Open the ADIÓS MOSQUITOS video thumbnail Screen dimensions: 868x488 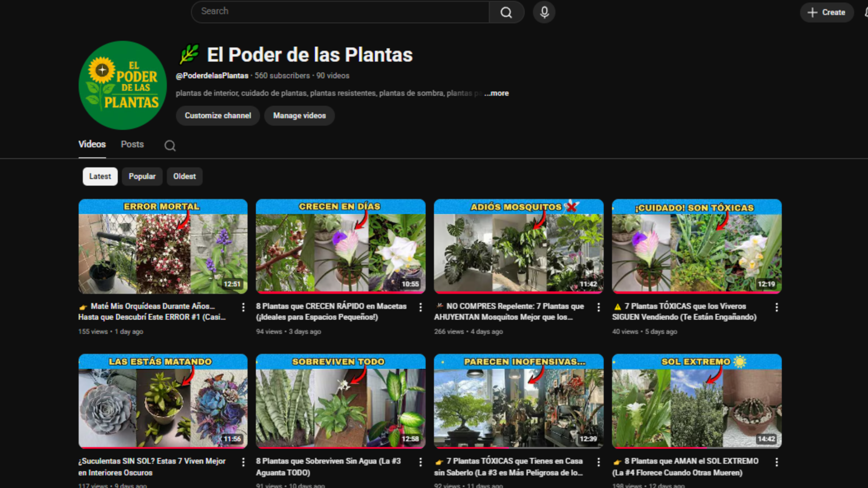coord(519,246)
